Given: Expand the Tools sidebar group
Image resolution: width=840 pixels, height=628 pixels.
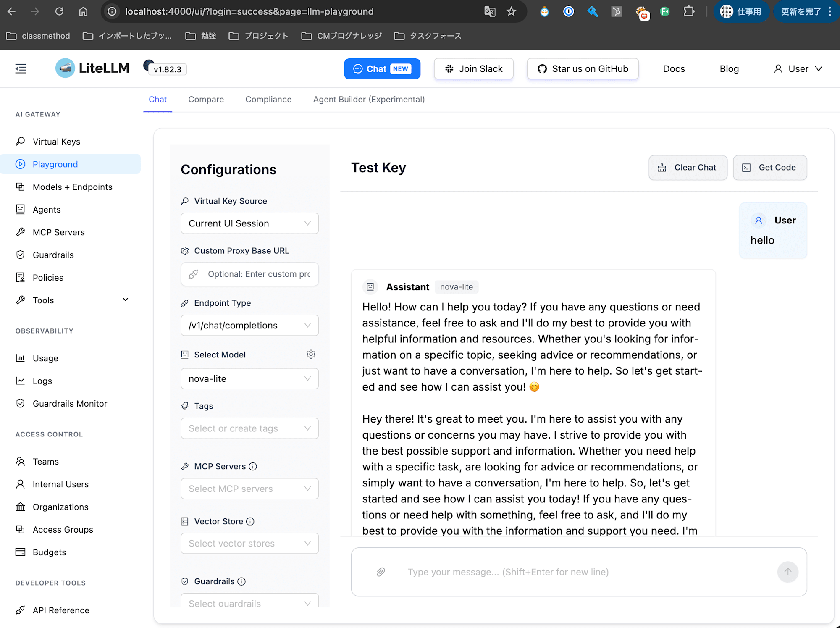Looking at the screenshot, I should [x=70, y=300].
